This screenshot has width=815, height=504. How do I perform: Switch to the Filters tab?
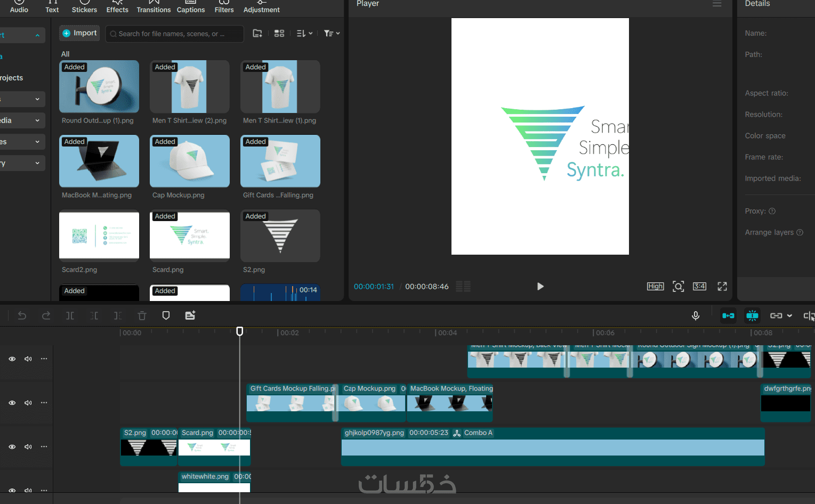[x=224, y=7]
